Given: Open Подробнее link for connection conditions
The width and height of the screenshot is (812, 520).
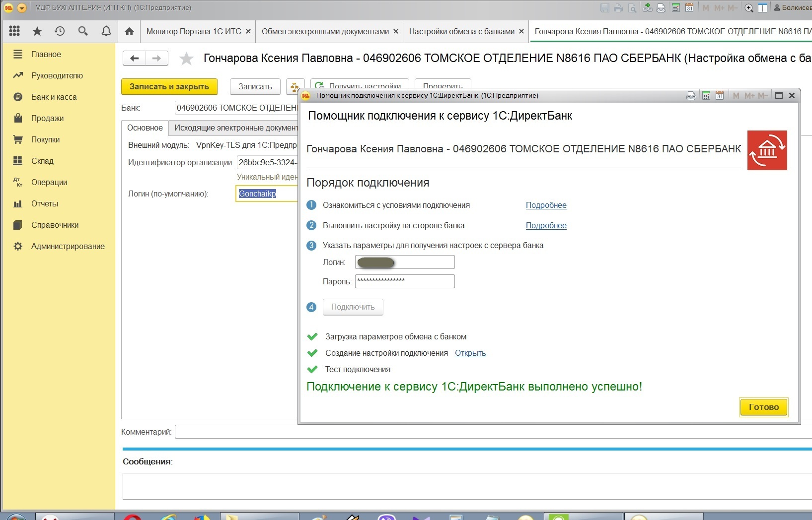Looking at the screenshot, I should (x=546, y=205).
